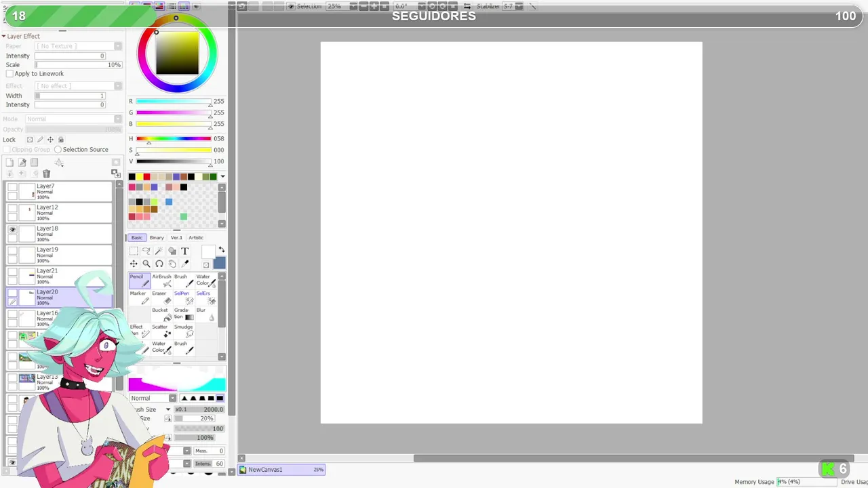Show Layer21 via its visibility box
Viewport: 868px width, 488px height.
coord(12,272)
